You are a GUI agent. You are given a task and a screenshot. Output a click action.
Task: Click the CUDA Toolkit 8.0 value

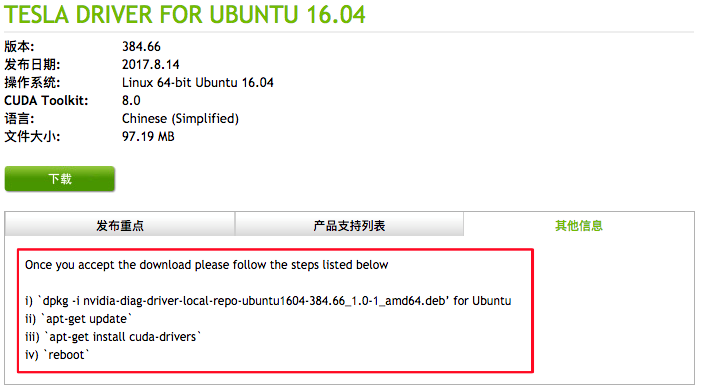131,100
